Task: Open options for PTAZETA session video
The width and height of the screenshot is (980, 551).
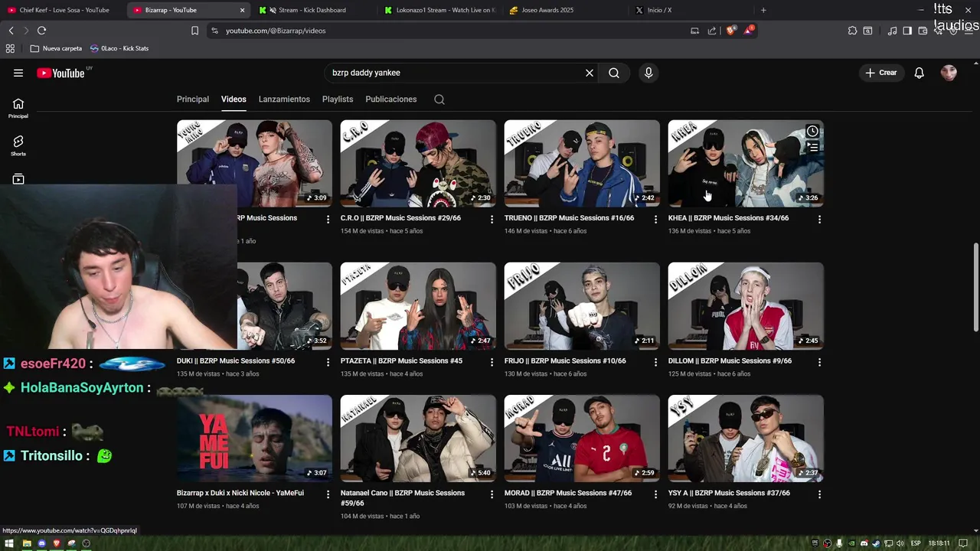Action: [x=492, y=362]
